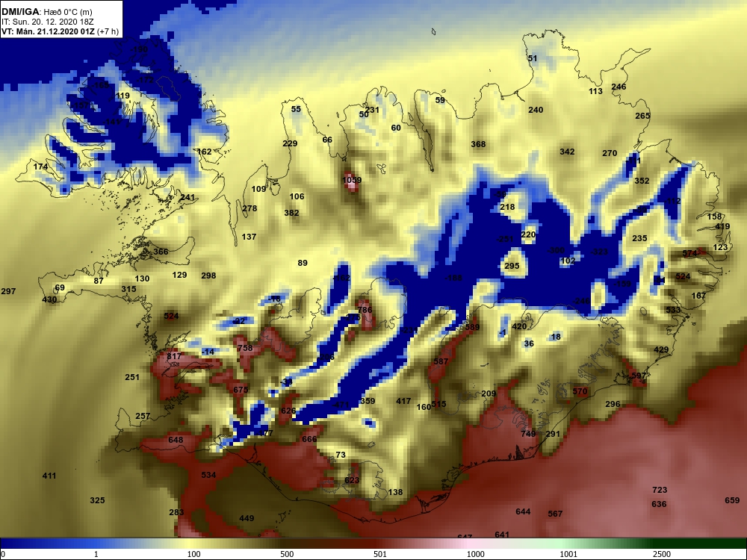Screen dimensions: 747x560
Task: Click the 246 value label
Action: click(619, 87)
